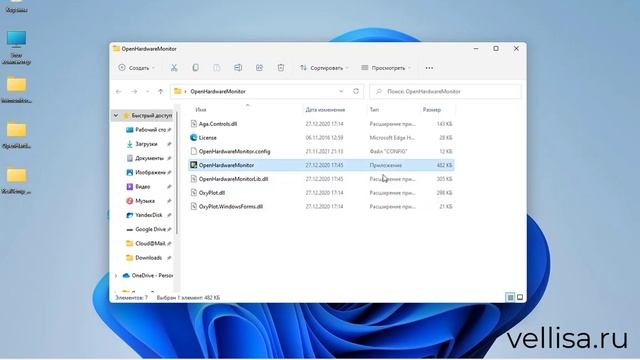This screenshot has width=640, height=360.
Task: Open Изображения in sidebar
Action: pos(149,173)
